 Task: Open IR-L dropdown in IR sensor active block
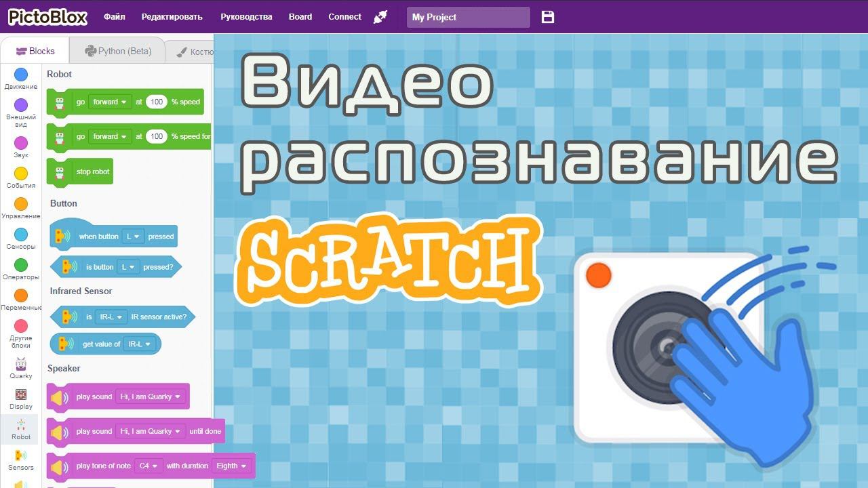click(x=111, y=317)
